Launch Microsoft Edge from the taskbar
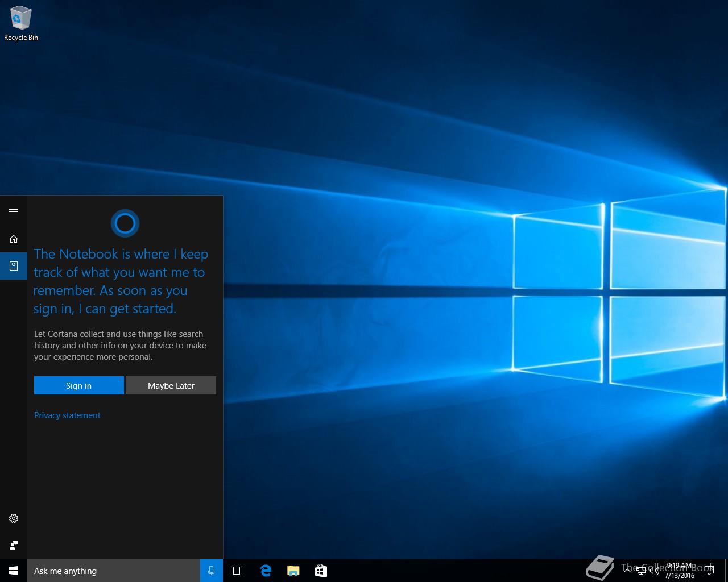The width and height of the screenshot is (728, 582). pos(266,571)
